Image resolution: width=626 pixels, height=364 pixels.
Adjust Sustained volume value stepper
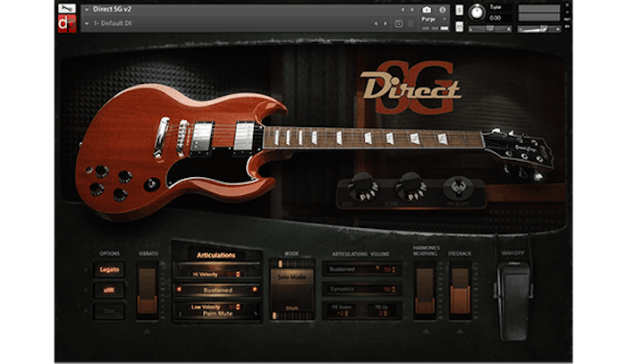(x=393, y=270)
